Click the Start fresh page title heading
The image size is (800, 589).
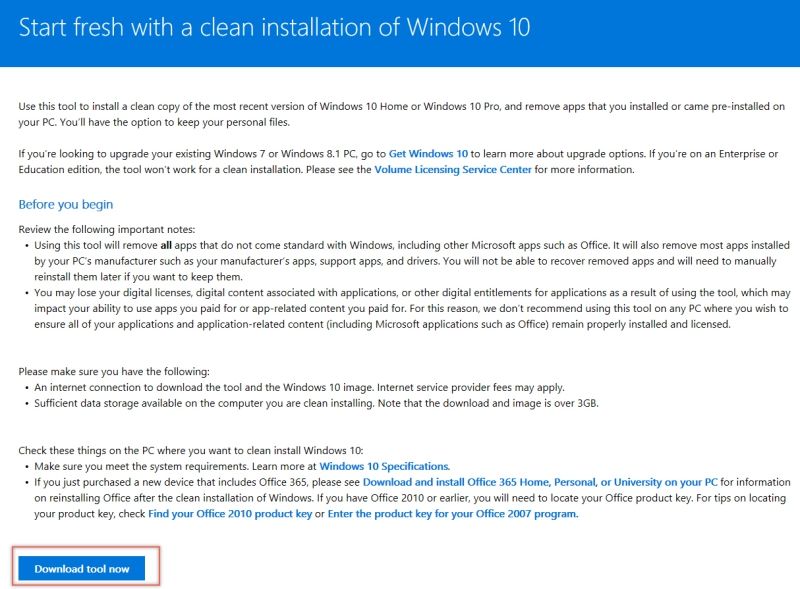pos(274,28)
